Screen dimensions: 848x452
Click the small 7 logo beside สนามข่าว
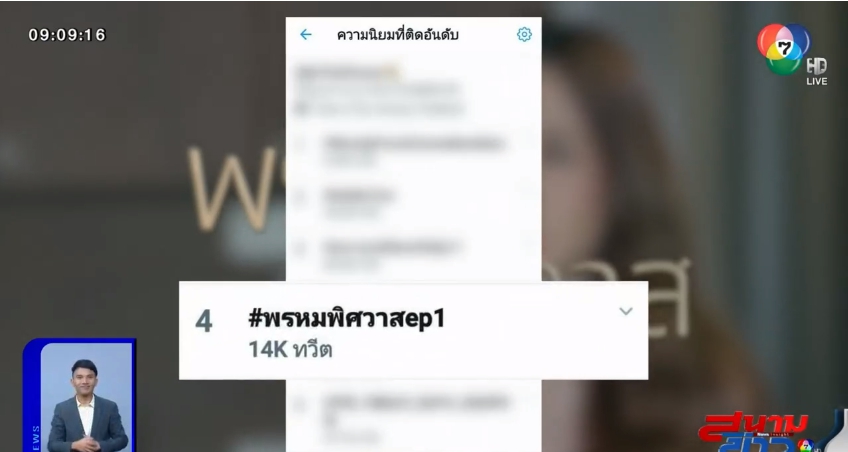(806, 446)
